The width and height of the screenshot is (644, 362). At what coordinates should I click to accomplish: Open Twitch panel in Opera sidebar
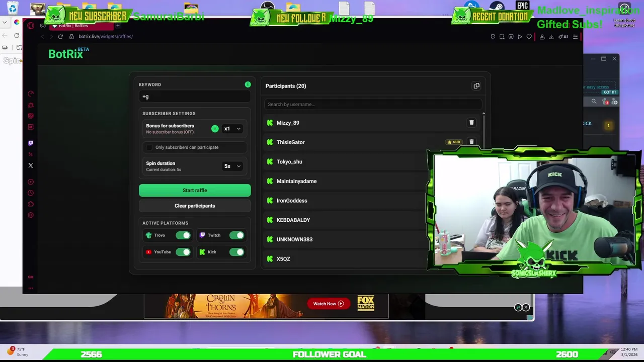[31, 143]
